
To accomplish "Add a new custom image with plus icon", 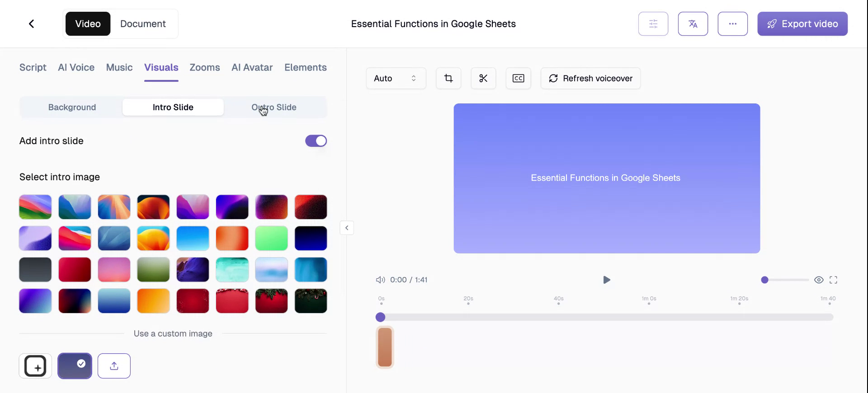I will point(35,366).
